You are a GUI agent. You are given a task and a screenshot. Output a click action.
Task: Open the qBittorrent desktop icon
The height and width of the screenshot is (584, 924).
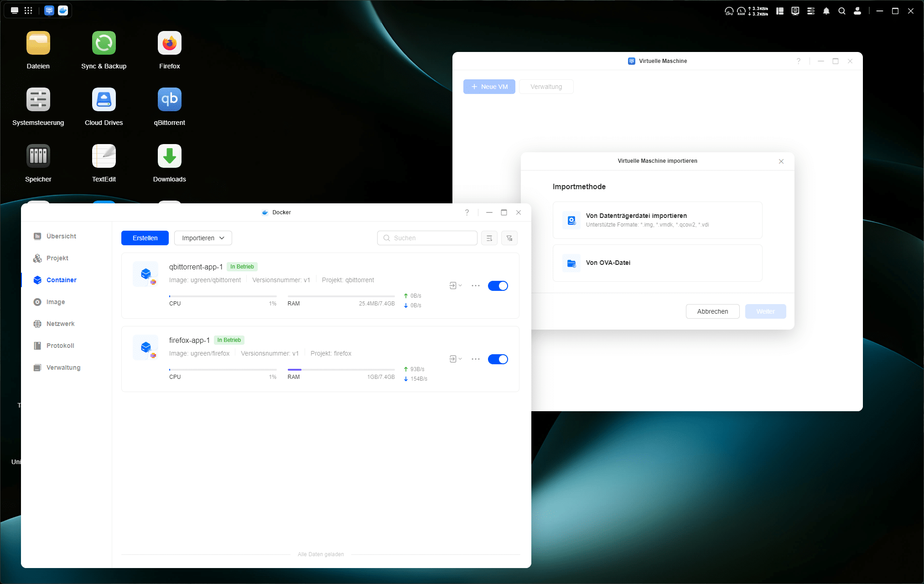point(169,100)
